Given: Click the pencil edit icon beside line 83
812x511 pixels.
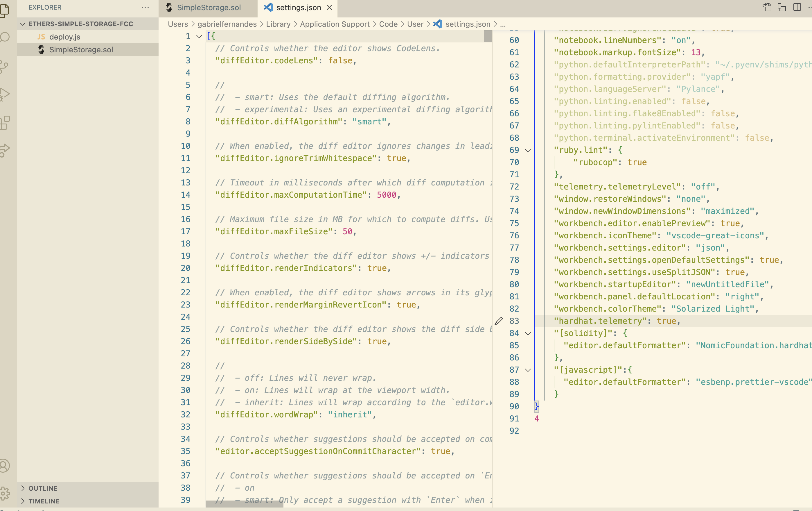Looking at the screenshot, I should pos(499,321).
